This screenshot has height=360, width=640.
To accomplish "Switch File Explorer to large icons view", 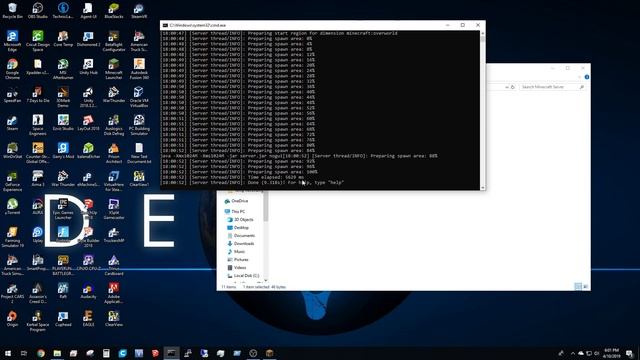I will [586, 287].
